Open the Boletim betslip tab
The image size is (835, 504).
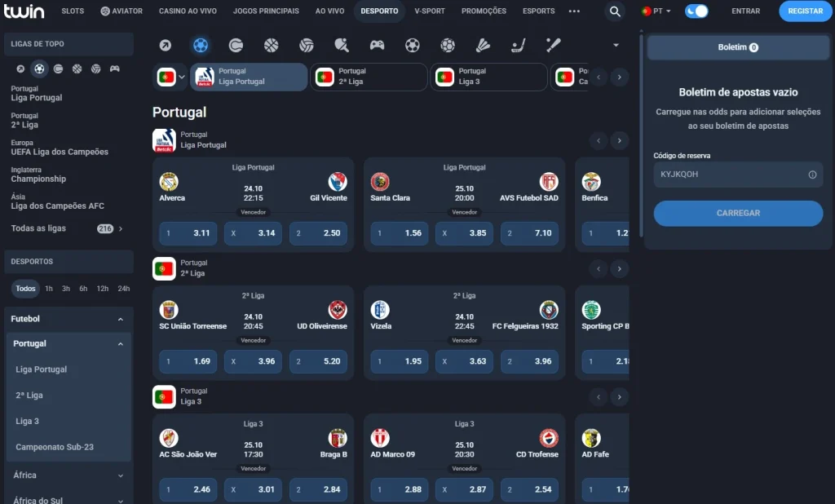[738, 47]
